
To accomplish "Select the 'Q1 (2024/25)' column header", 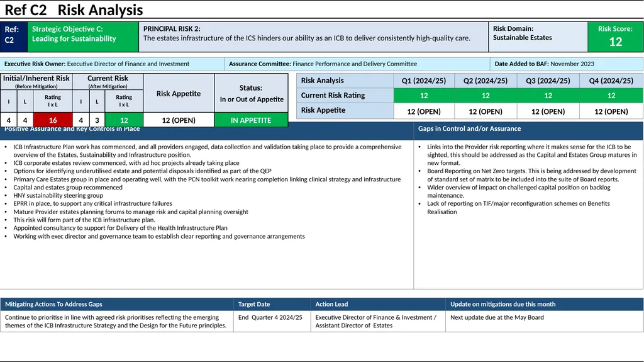I will (x=424, y=81).
